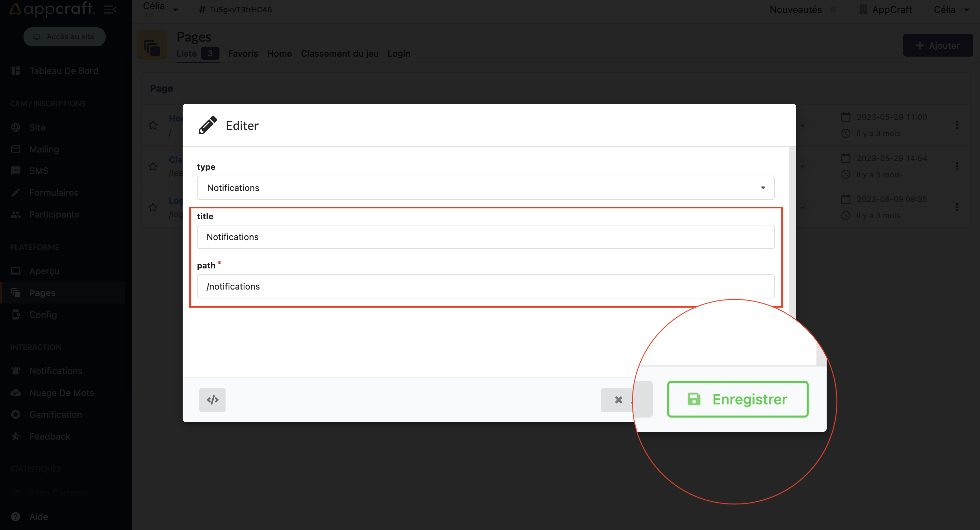Click the Enregistrer save button
This screenshot has height=530, width=980.
coord(738,399)
